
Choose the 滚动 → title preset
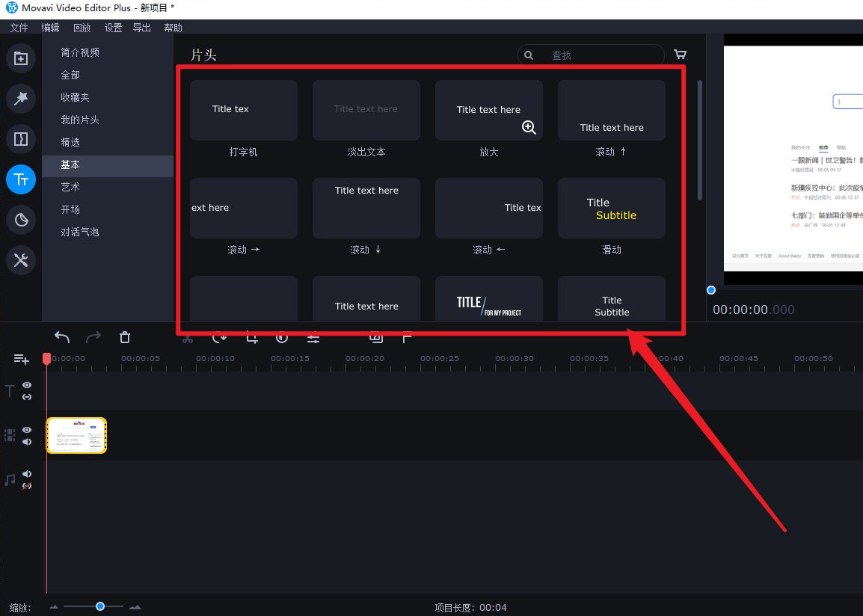243,209
